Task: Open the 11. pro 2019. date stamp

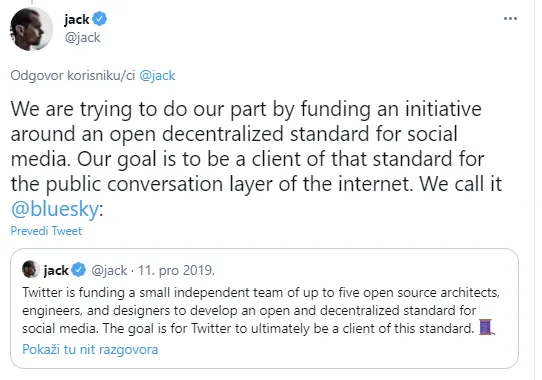Action: (x=176, y=270)
